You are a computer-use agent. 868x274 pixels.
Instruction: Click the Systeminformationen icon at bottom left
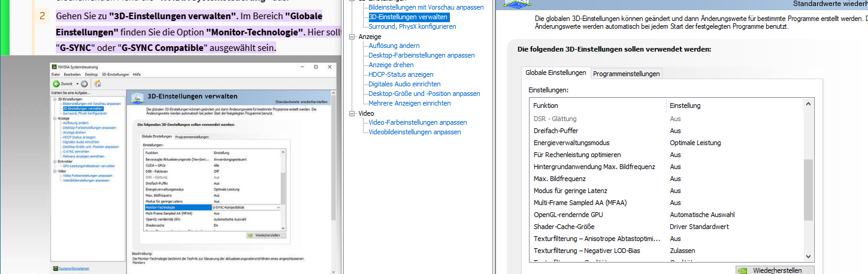pyautogui.click(x=55, y=269)
